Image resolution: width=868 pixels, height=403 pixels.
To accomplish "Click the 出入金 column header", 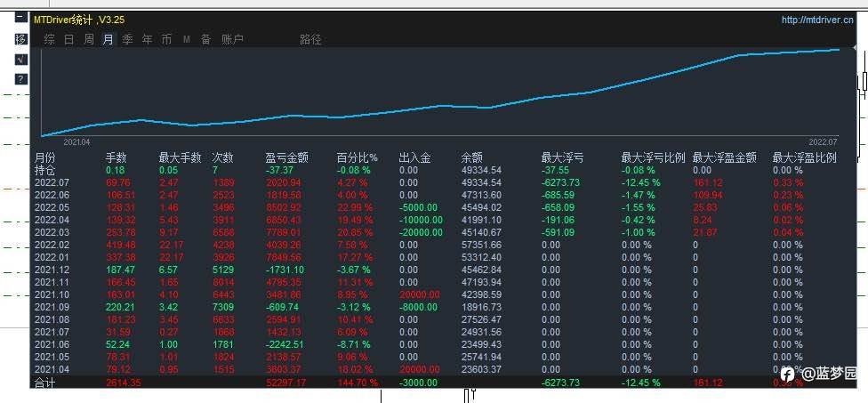I will click(414, 157).
